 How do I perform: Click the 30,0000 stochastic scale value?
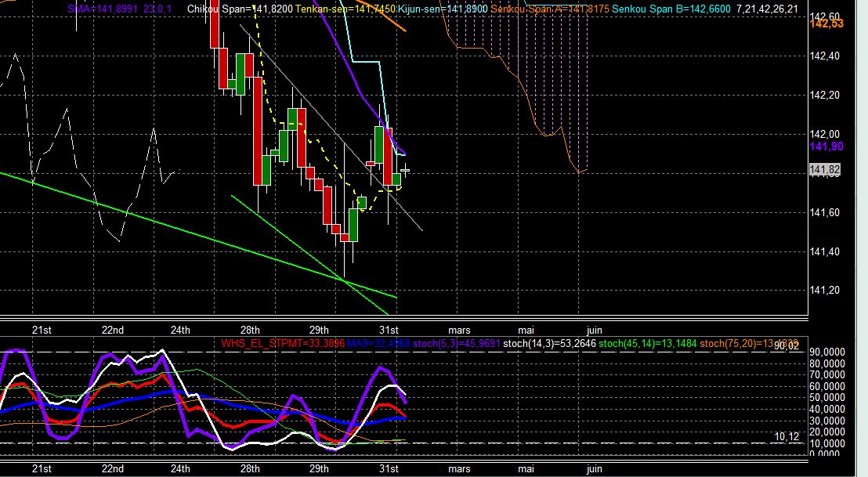coord(827,421)
